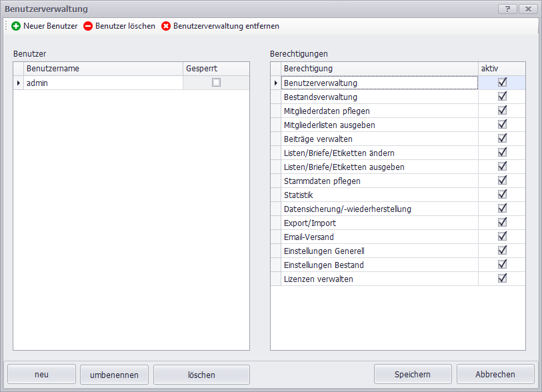Uncheck aktiv for Beiträge verwalten

click(x=502, y=139)
